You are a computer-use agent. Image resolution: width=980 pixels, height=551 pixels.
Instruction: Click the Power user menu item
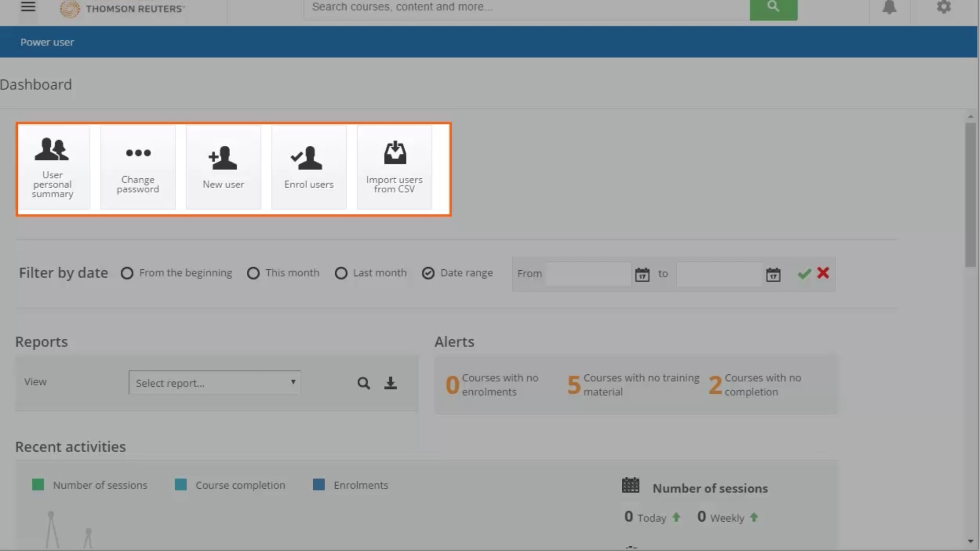[47, 42]
